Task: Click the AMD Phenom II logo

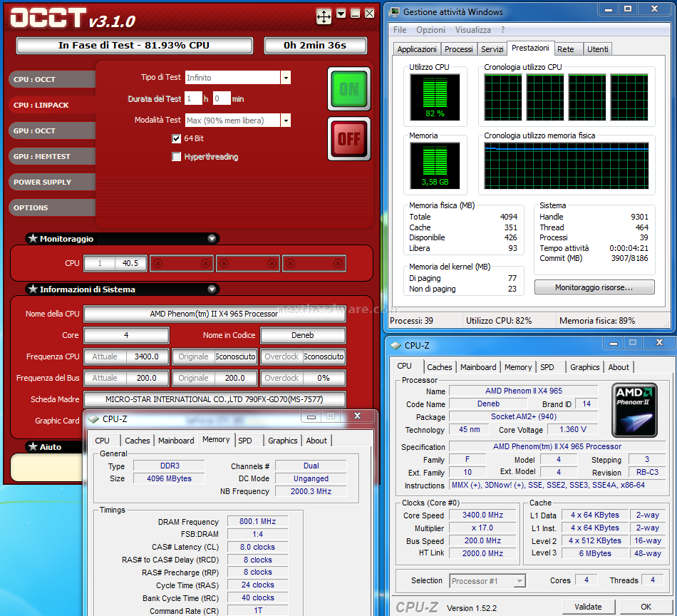Action: (634, 410)
